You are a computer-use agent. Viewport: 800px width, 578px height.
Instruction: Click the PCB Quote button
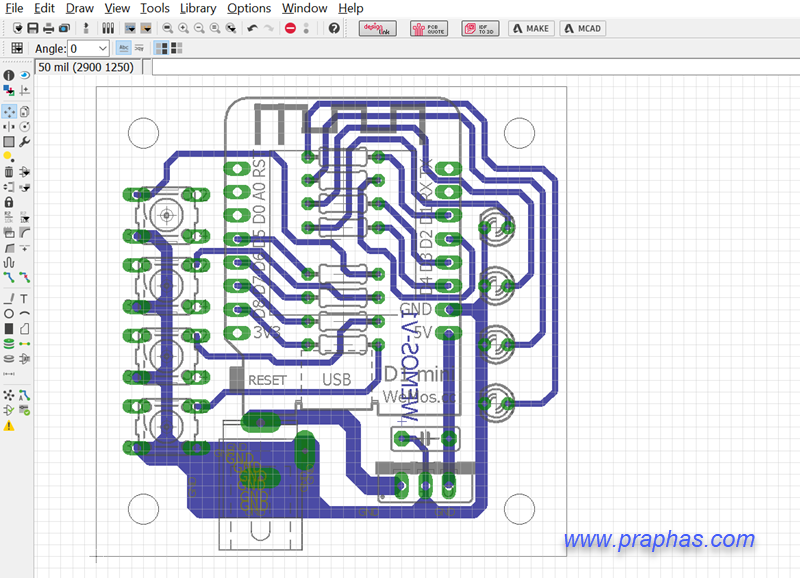pos(429,29)
